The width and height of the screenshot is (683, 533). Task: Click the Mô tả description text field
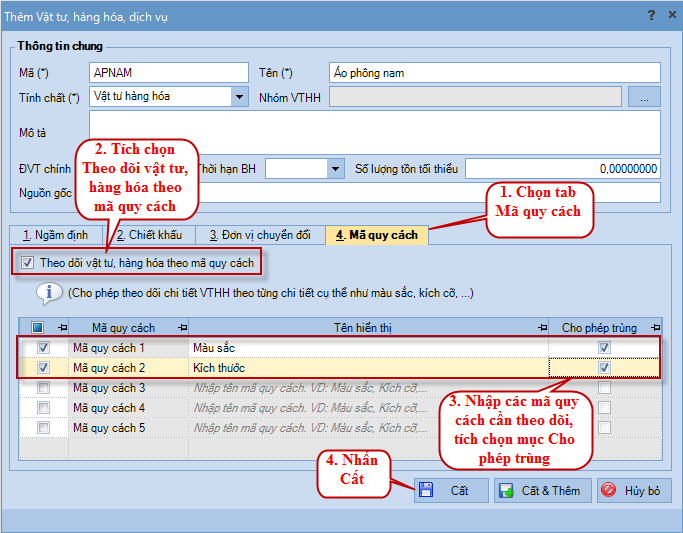375,131
